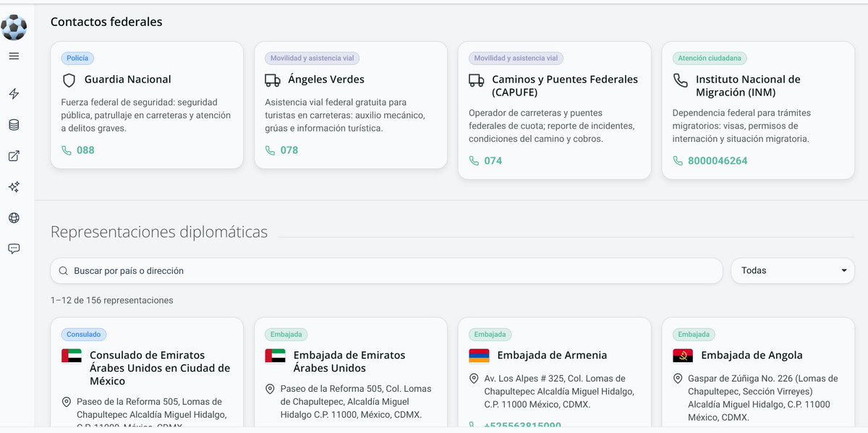The image size is (868, 433).
Task: Open Embajada de Emiratos Árabes Unidos title
Action: 349,361
